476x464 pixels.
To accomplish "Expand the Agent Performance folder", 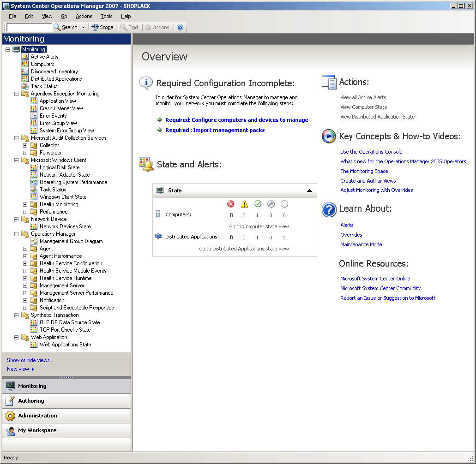I will [x=25, y=256].
